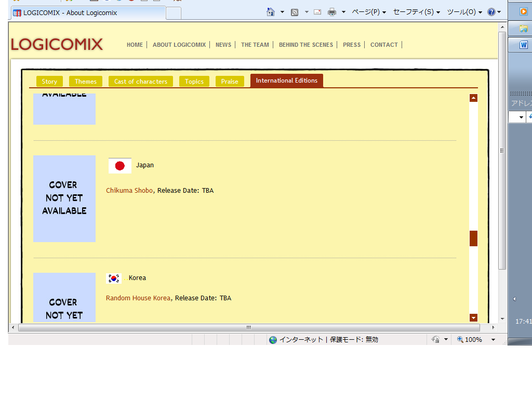
Task: Click the editions list scroll up arrow
Action: [474, 98]
